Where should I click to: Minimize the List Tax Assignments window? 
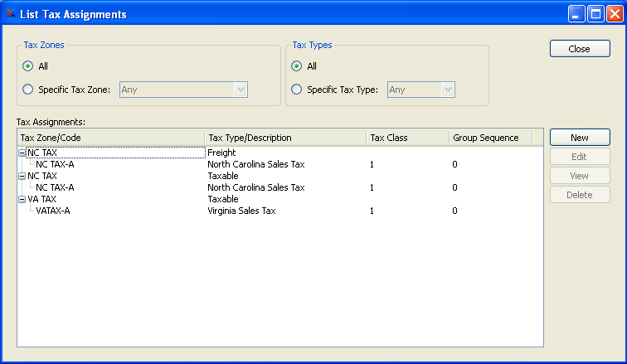[x=576, y=14]
